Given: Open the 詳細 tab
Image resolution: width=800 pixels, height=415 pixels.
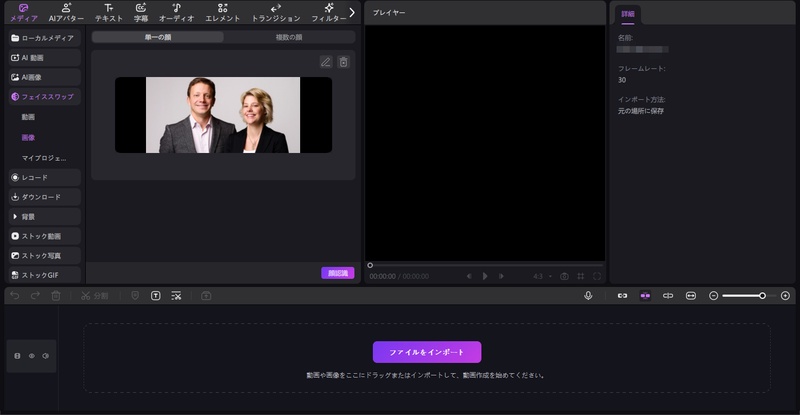Looking at the screenshot, I should [628, 14].
